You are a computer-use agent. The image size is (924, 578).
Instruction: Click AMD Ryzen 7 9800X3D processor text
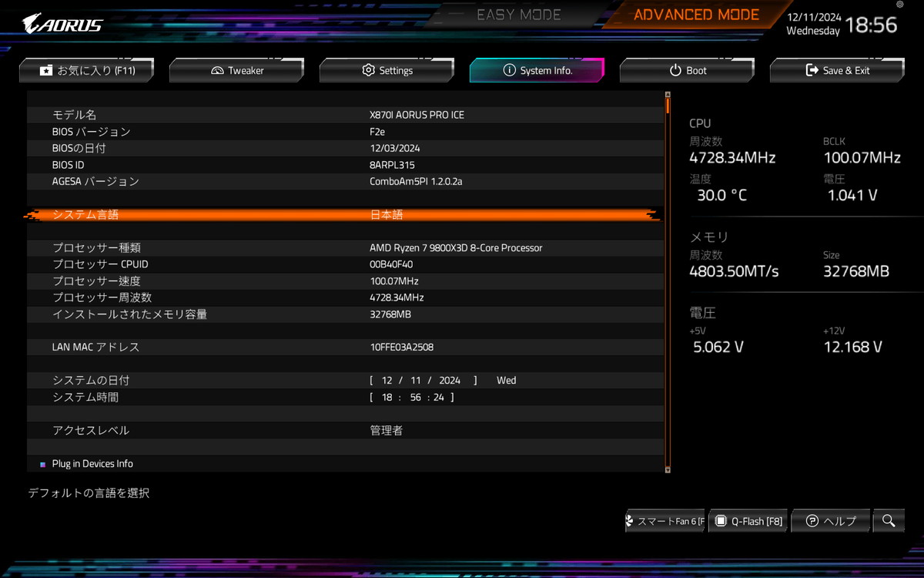tap(456, 248)
